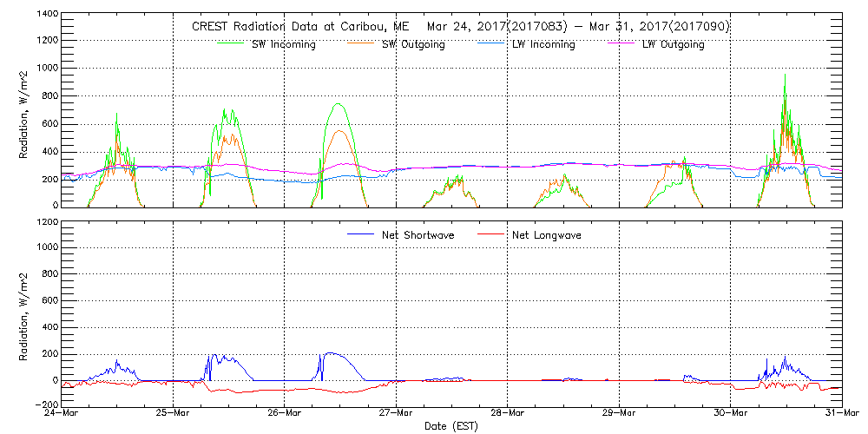Choose the 26-Mar date on the x-axis
Viewport: 868px width, 434px height.
(x=285, y=414)
